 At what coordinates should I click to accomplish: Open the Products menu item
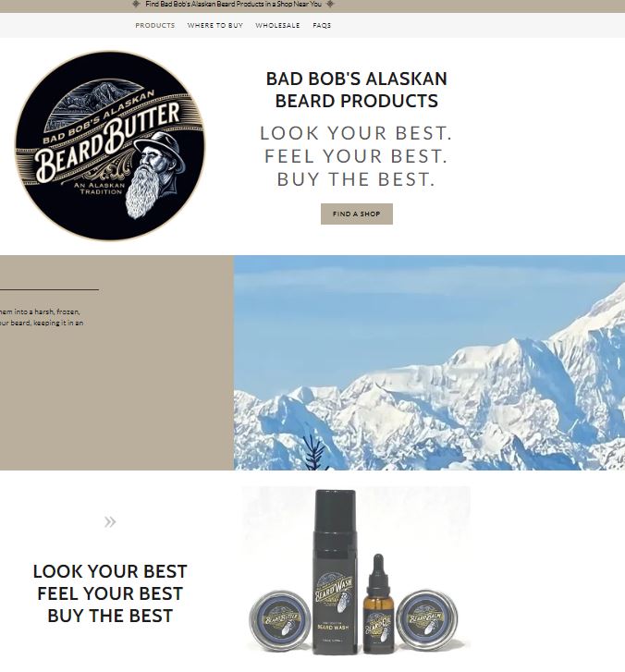pos(154,25)
